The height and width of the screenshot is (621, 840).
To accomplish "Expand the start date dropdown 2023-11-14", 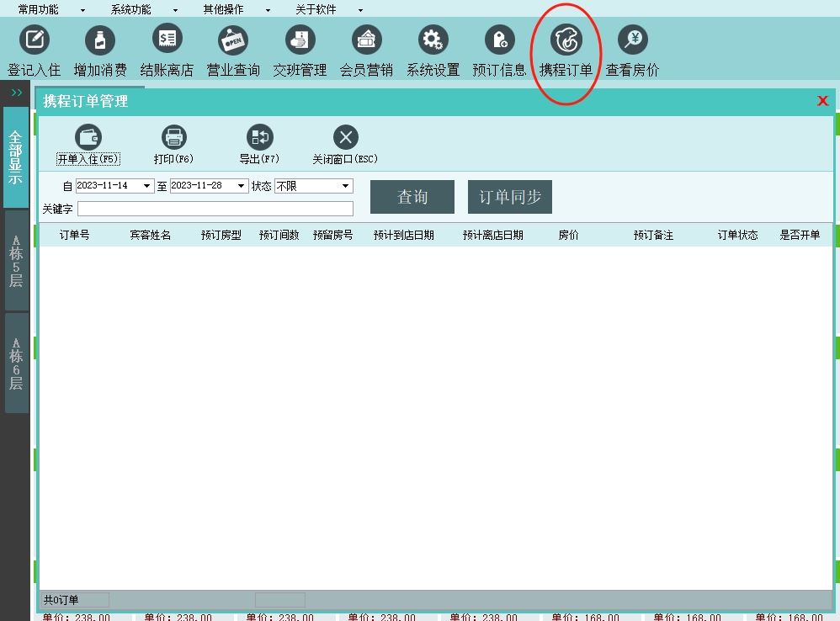I will [x=147, y=186].
